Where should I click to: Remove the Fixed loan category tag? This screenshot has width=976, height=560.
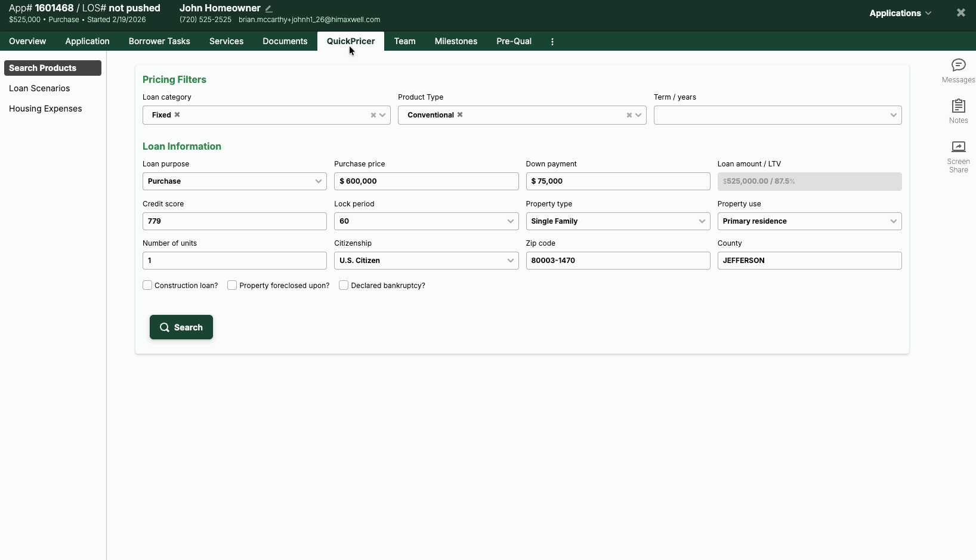(177, 115)
